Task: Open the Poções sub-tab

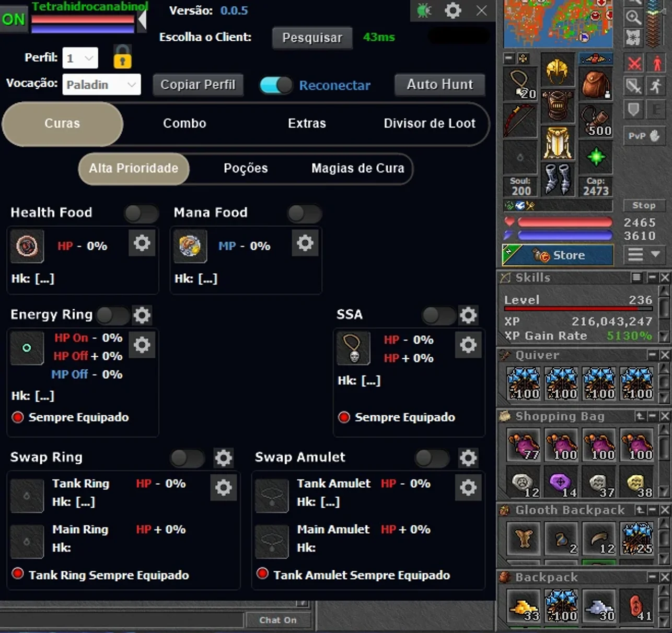Action: [x=246, y=168]
